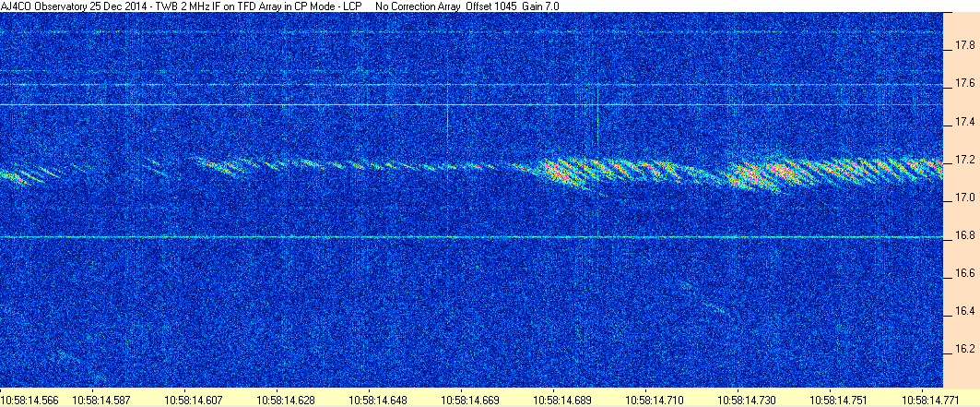Image resolution: width=980 pixels, height=407 pixels.
Task: Click the 16.2 frequency axis label
Action: (x=965, y=348)
